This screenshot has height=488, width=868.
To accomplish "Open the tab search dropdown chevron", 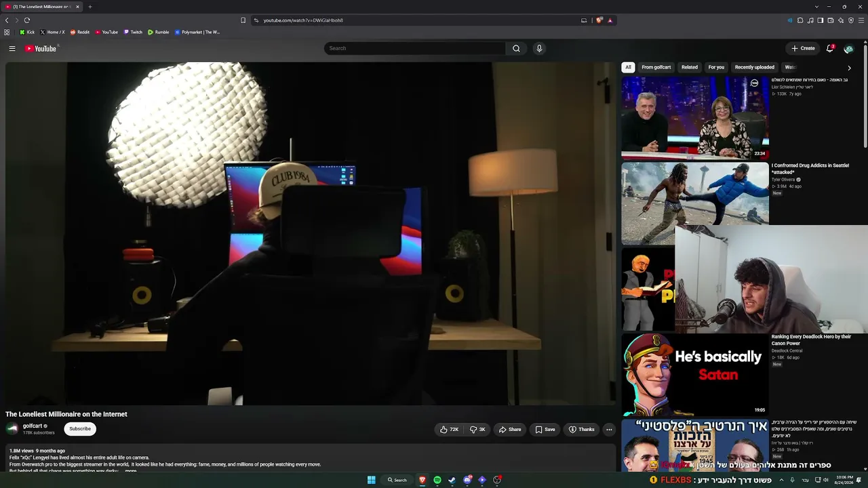I will click(817, 7).
